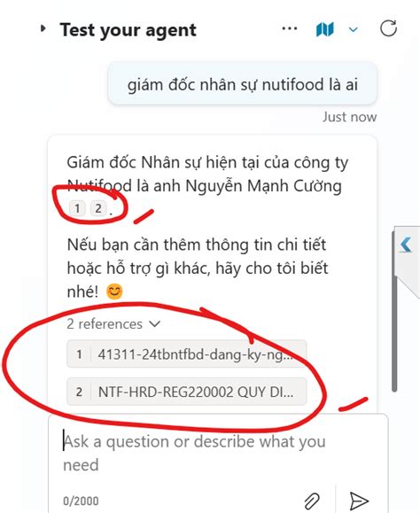Click the Test your agent title
Image resolution: width=420 pixels, height=513 pixels.
(128, 30)
